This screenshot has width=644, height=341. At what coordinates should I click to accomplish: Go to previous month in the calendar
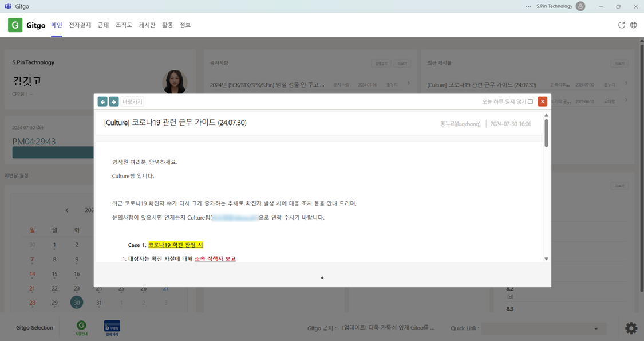point(67,209)
